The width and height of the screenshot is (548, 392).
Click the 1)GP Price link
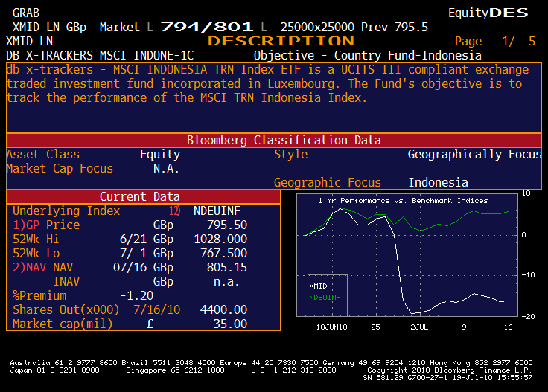(x=46, y=225)
